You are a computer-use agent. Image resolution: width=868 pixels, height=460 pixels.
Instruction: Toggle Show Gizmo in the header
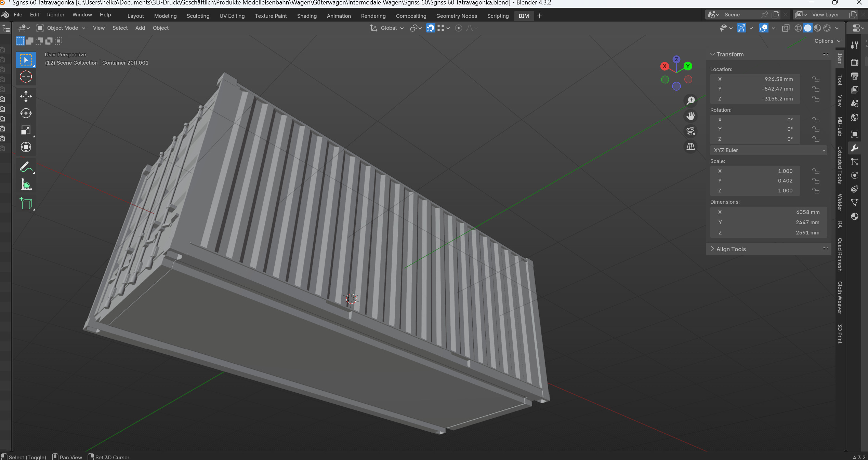pyautogui.click(x=741, y=28)
